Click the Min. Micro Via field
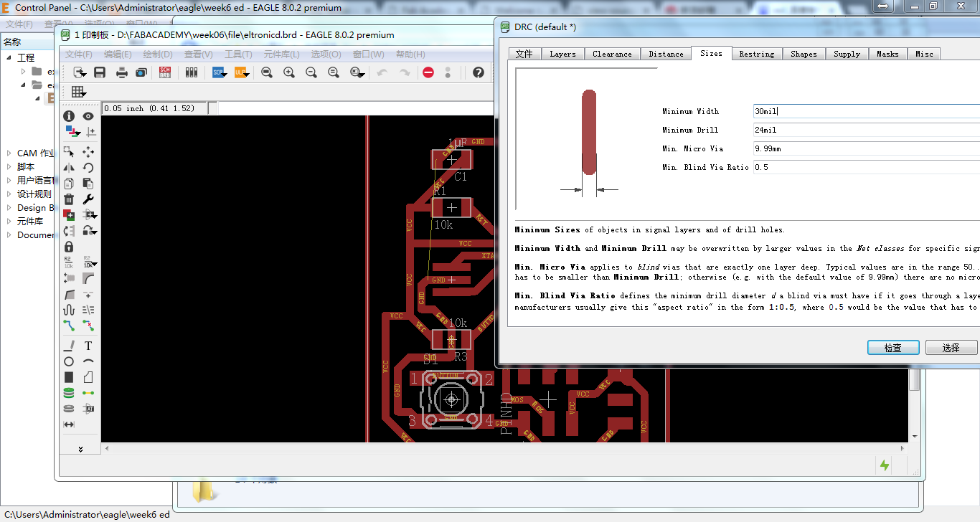Viewport: 980px width, 522px height. [x=867, y=148]
